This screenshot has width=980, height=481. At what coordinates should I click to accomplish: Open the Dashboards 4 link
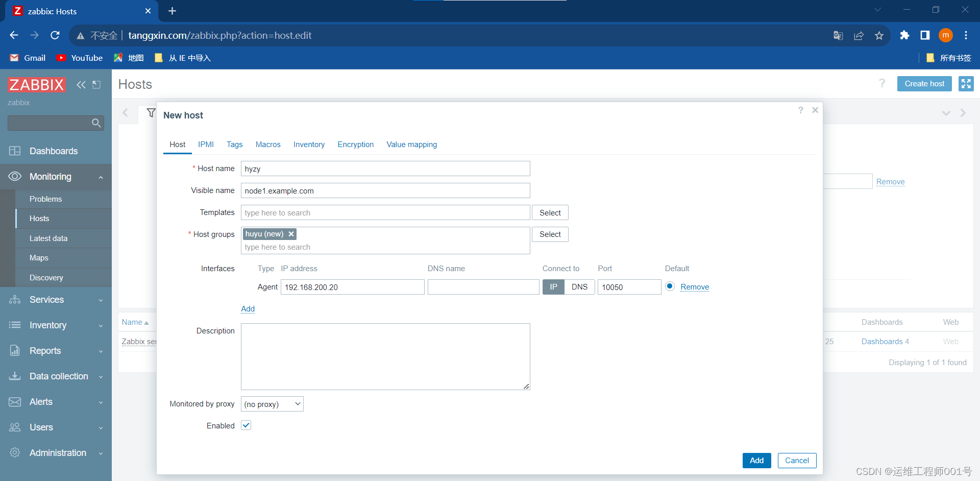(885, 342)
